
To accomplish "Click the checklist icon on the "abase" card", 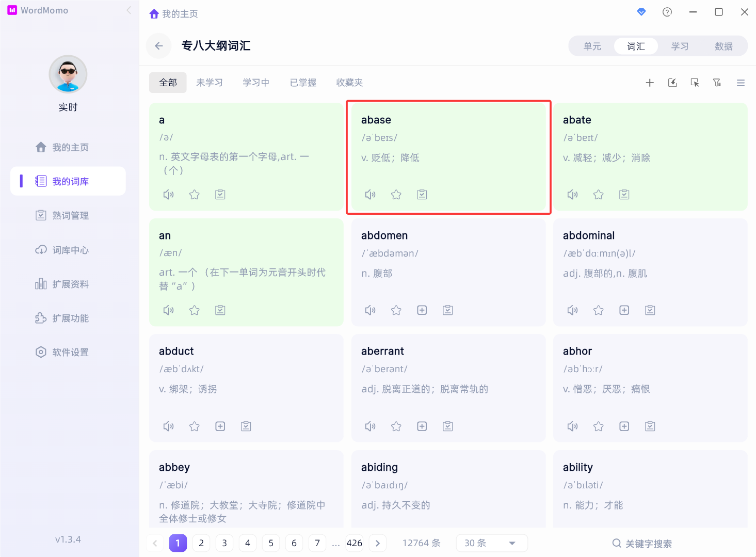I will (422, 195).
